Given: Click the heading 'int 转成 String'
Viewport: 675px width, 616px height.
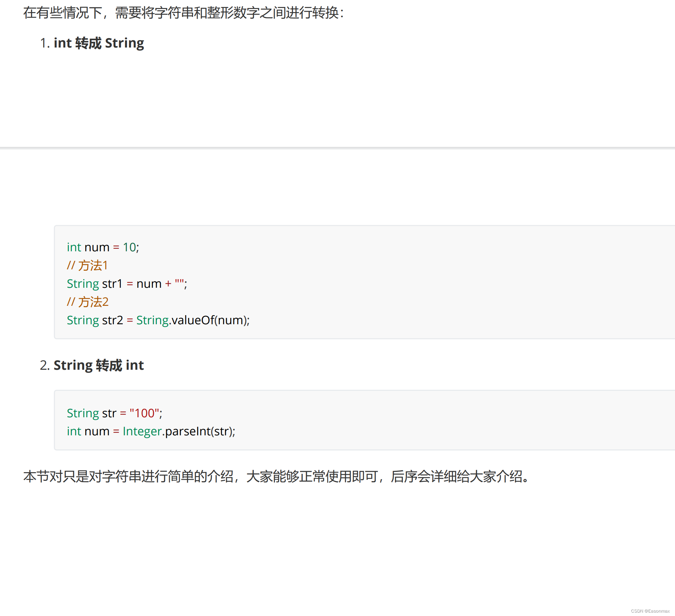Looking at the screenshot, I should pos(99,43).
